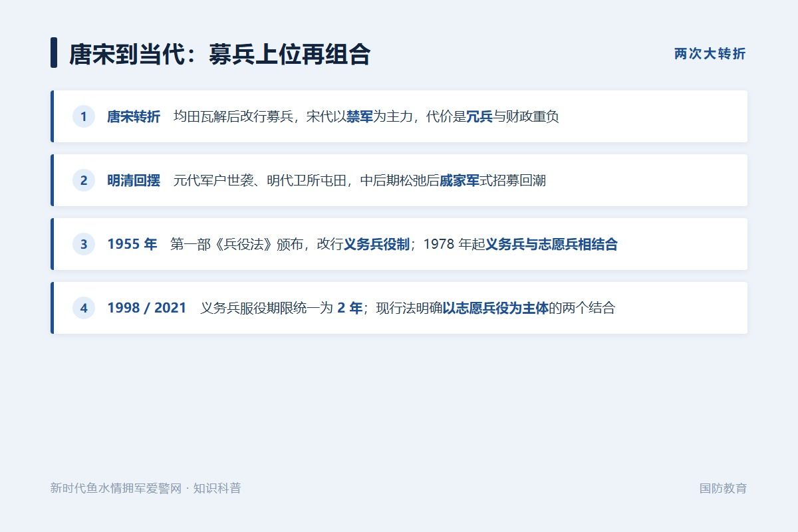Click the 1998 / 2021 heading
This screenshot has height=532, width=798.
pos(147,309)
